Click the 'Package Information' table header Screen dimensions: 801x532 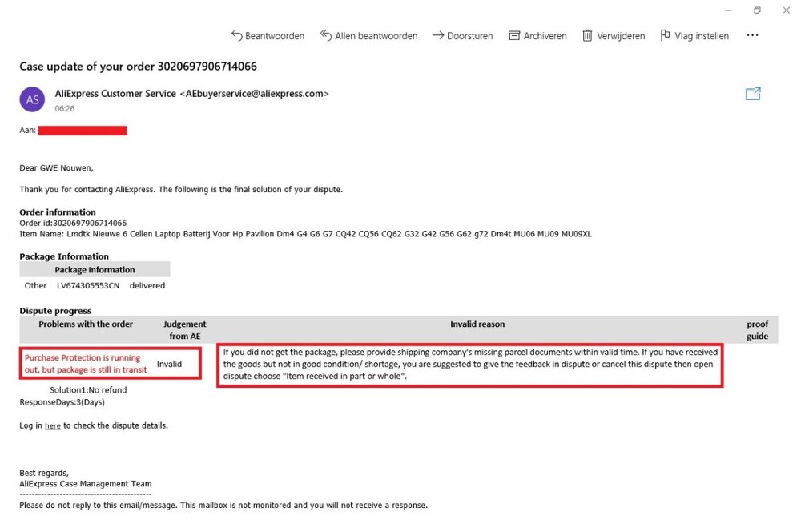pos(95,270)
